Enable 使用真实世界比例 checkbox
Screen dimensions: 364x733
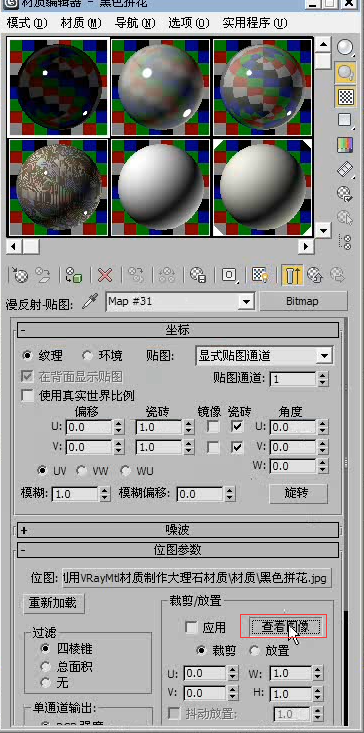pyautogui.click(x=28, y=395)
